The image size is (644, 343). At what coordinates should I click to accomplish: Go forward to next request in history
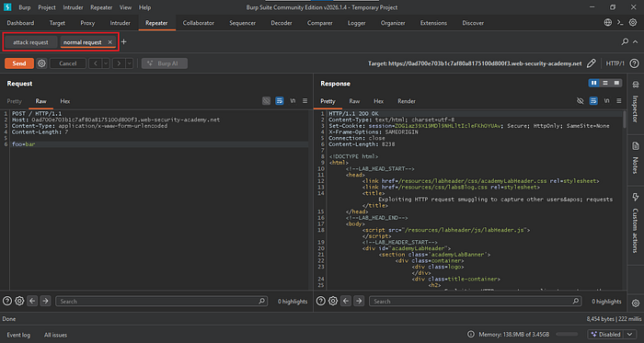tap(119, 63)
